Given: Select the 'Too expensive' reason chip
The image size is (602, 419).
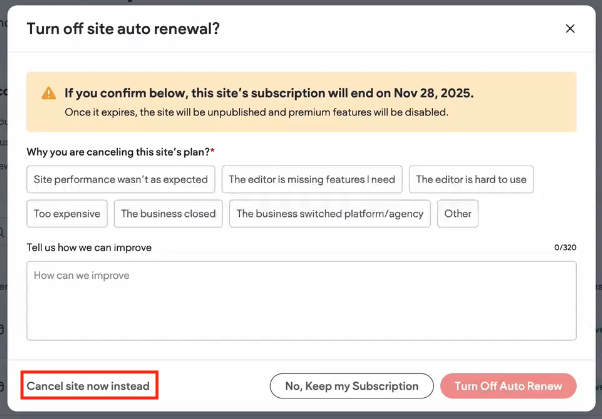Looking at the screenshot, I should 67,214.
